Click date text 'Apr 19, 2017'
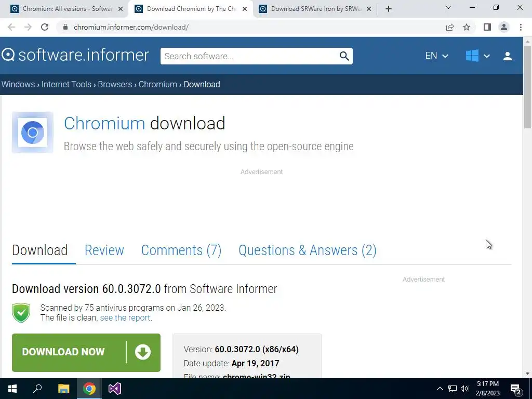Viewport: 532px width, 399px height. (255, 363)
